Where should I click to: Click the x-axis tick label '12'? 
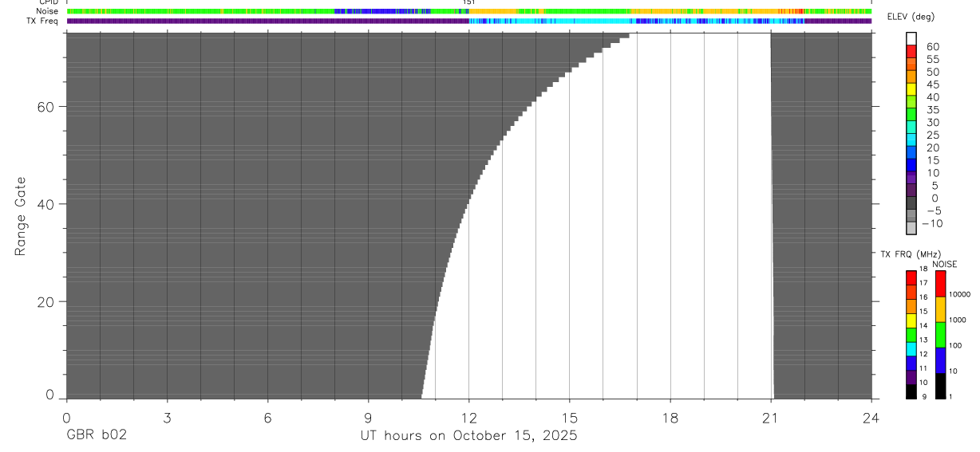[x=468, y=417]
